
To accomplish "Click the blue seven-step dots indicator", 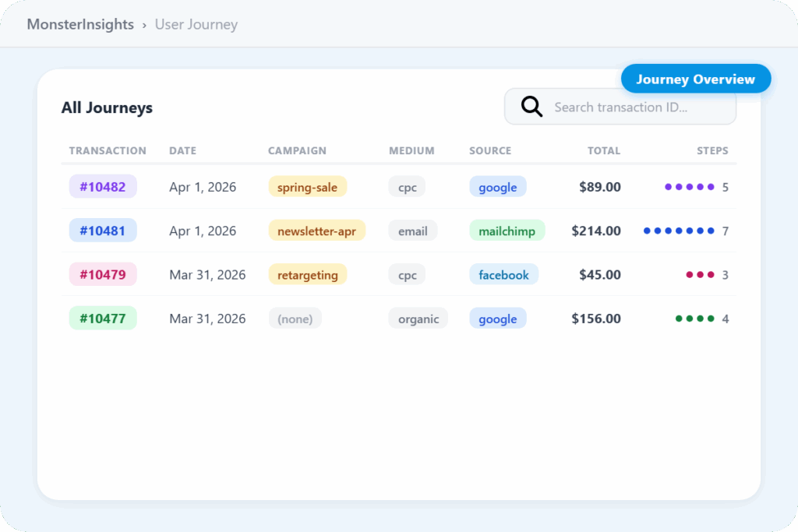I will (679, 231).
